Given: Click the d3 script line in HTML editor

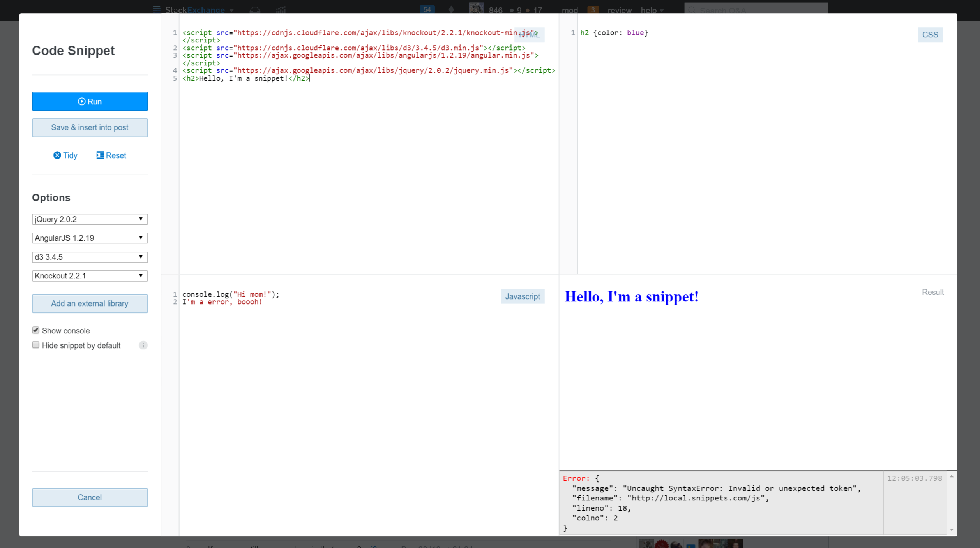Looking at the screenshot, I should (354, 48).
